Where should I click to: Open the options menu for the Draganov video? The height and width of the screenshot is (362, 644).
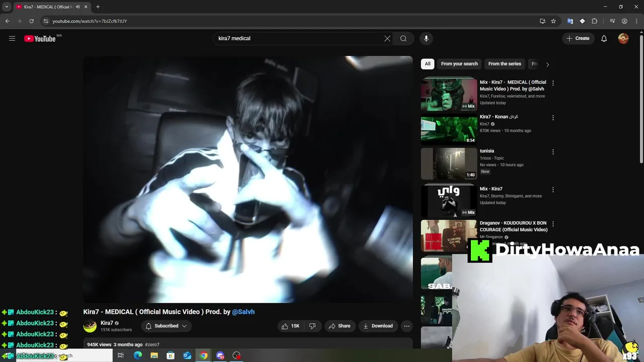point(553,224)
